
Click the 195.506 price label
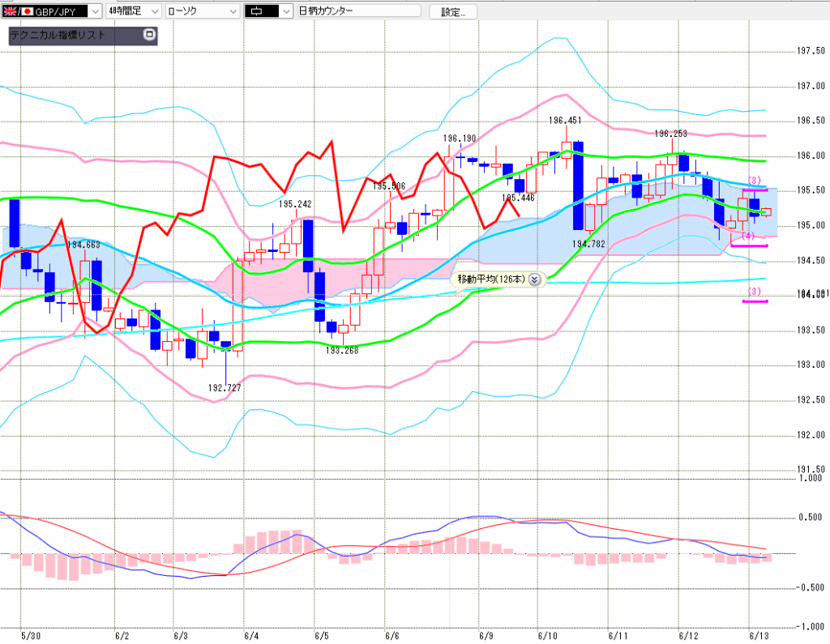click(x=389, y=186)
